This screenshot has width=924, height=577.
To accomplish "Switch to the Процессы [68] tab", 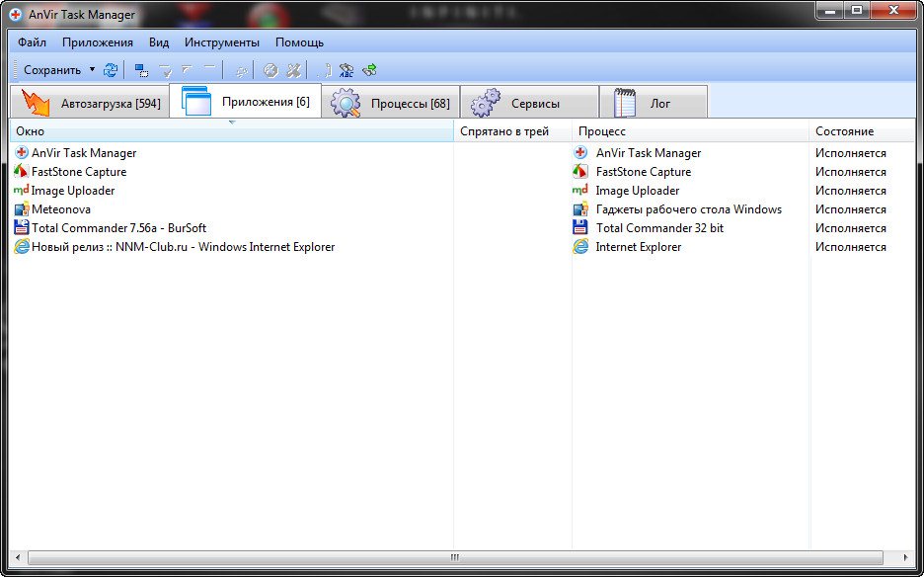I will click(x=391, y=103).
